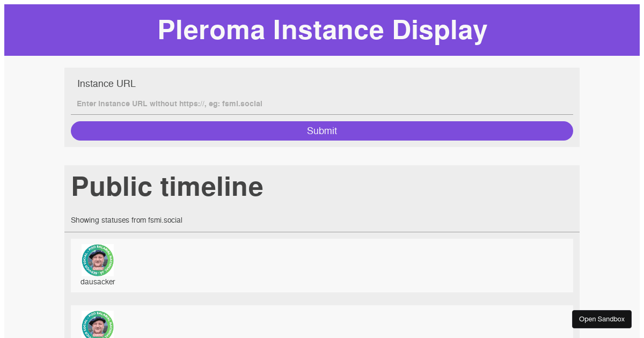644x338 pixels.
Task: Click 'Showing statuses from fsmi.social' text
Action: (x=127, y=220)
